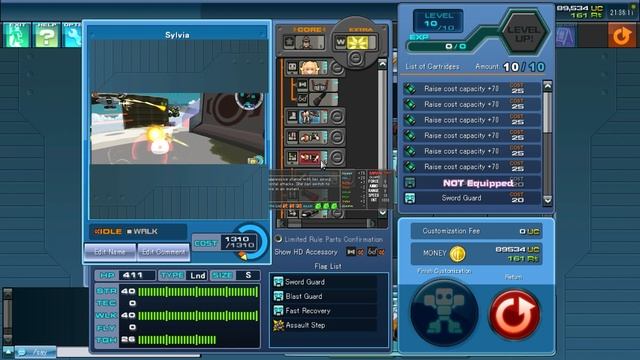This screenshot has width=640, height=360.
Task: Select the blonde head part row
Action: [307, 68]
